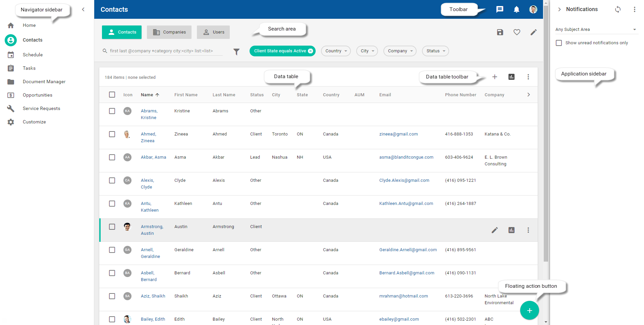644x325 pixels.
Task: Open the chat messages icon in toolbar
Action: click(x=499, y=9)
